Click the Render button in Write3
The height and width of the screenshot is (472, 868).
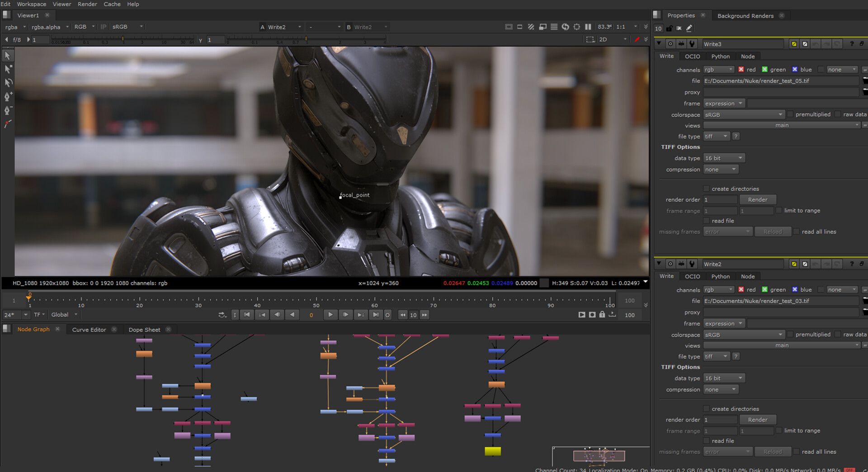point(758,200)
